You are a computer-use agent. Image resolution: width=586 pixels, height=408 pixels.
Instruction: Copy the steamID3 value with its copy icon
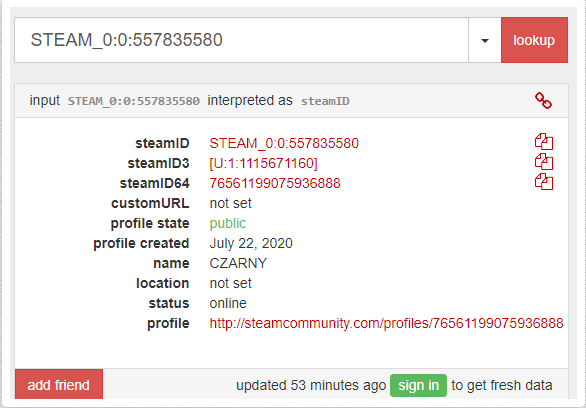click(544, 163)
